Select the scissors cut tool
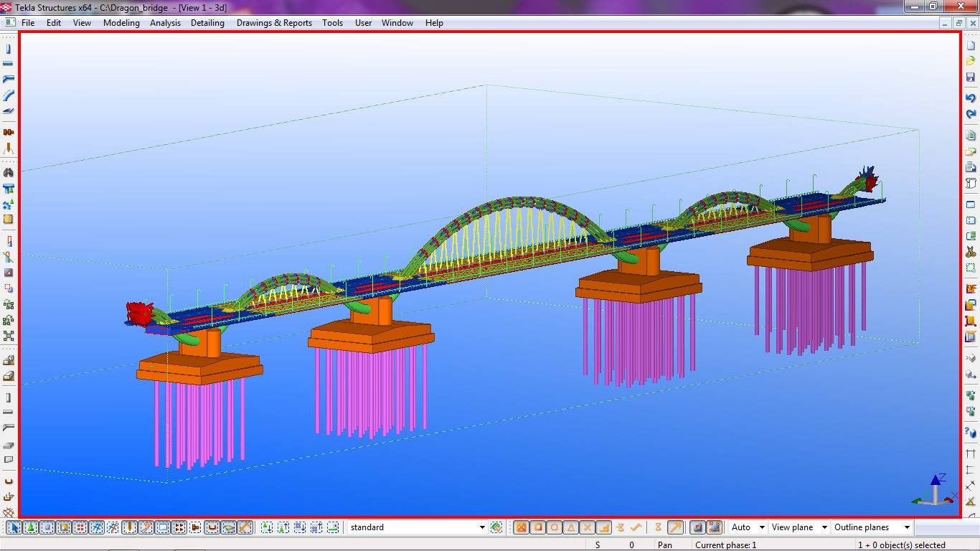The image size is (980, 551). point(971,252)
